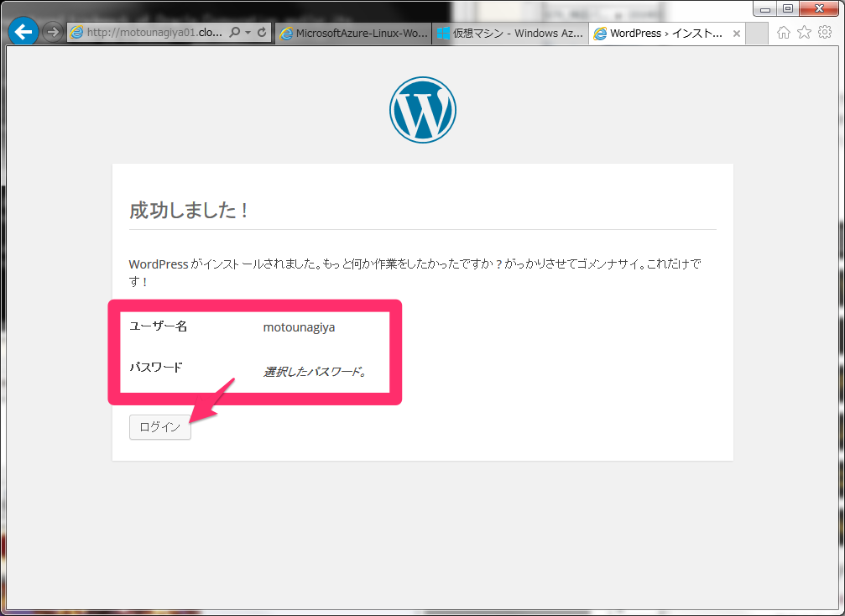Switch to 仮想マシン - Windows Azure tab
This screenshot has width=845, height=616.
click(x=510, y=34)
